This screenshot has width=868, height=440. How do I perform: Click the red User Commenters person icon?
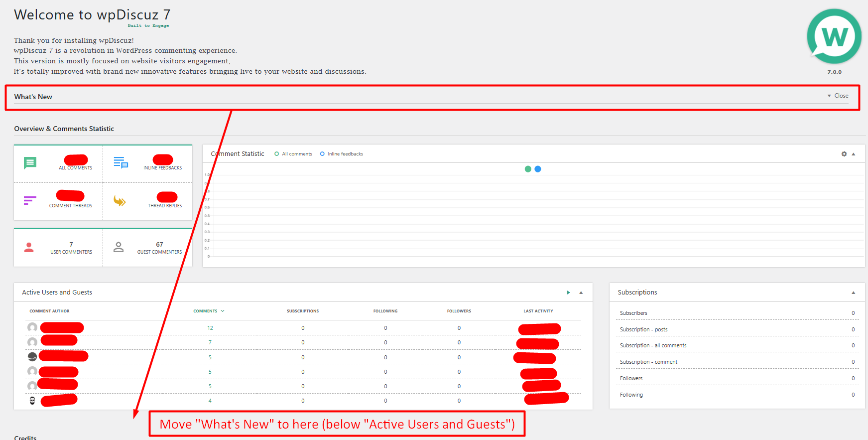point(29,247)
